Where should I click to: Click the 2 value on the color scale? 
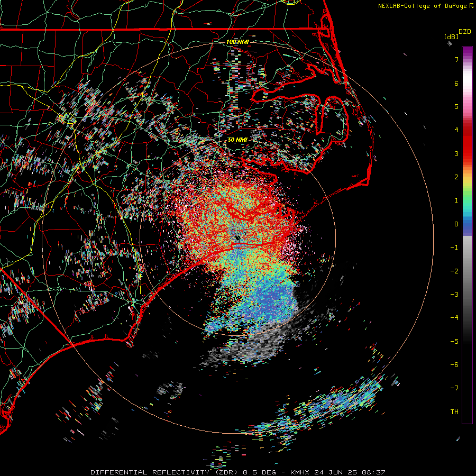[x=456, y=177]
